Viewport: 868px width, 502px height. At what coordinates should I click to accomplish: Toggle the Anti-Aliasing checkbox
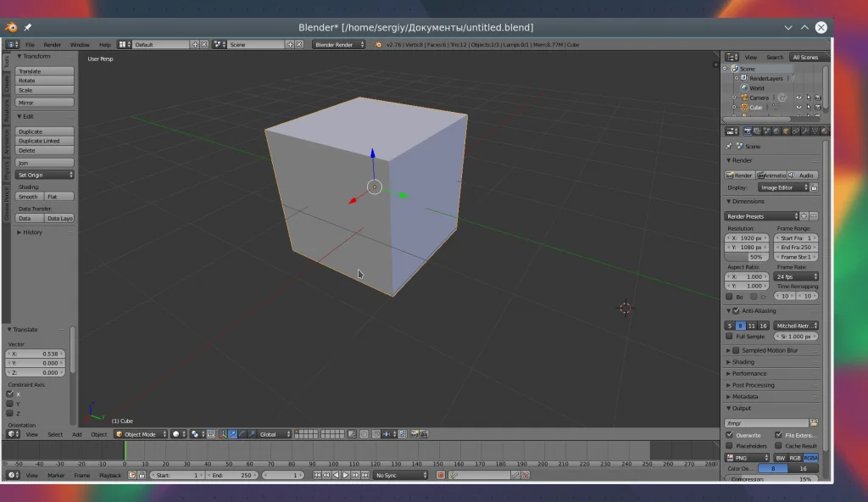tap(735, 311)
